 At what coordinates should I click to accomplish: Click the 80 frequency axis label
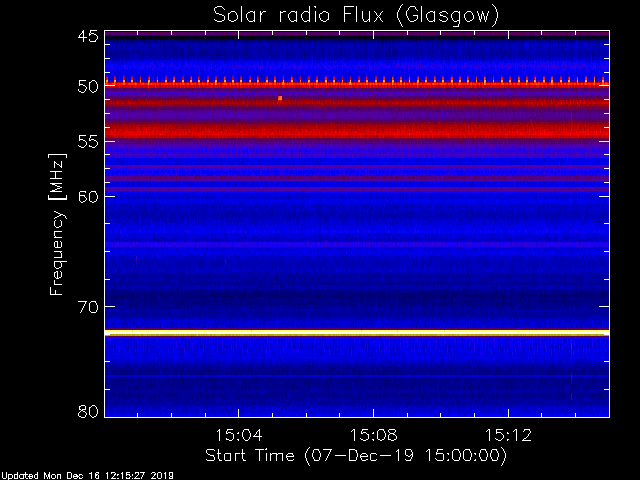[88, 411]
